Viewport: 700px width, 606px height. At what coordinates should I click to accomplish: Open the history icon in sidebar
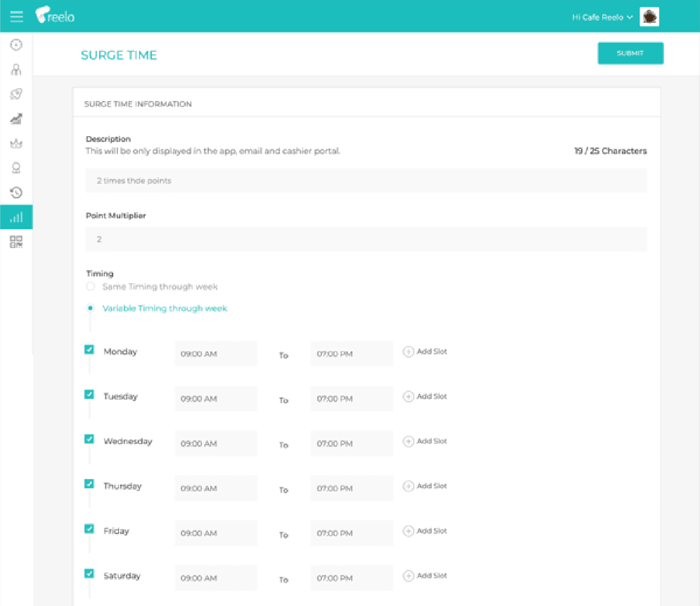(16, 192)
